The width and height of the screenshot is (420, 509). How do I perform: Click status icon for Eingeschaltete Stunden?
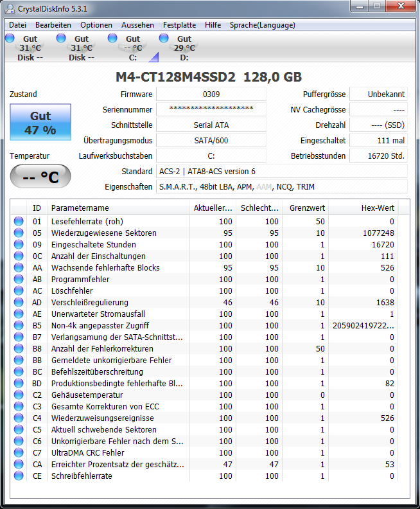pyautogui.click(x=19, y=244)
